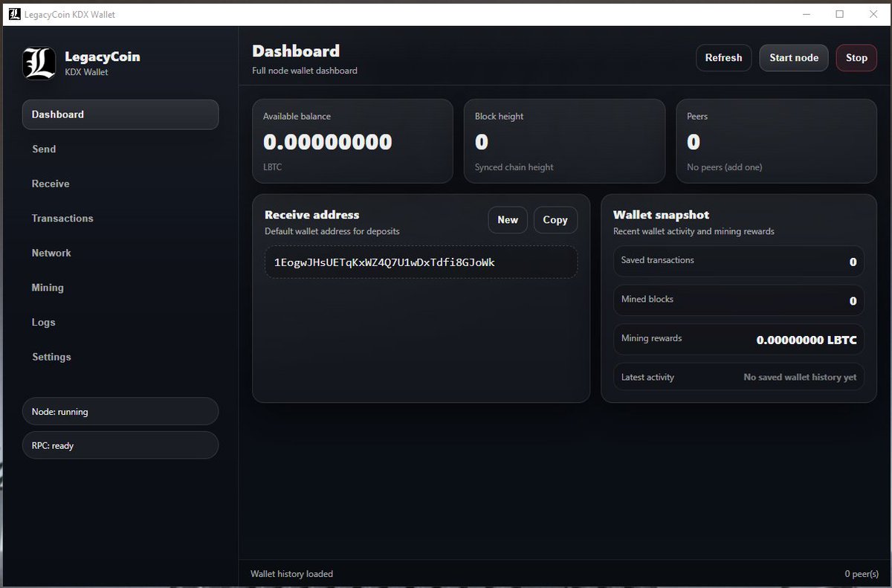892x588 pixels.
Task: Select the Latest activity row
Action: [739, 378]
